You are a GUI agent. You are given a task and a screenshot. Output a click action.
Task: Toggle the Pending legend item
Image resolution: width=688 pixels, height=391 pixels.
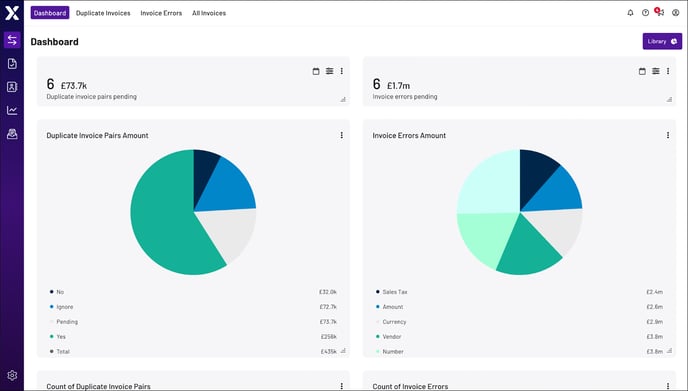64,322
